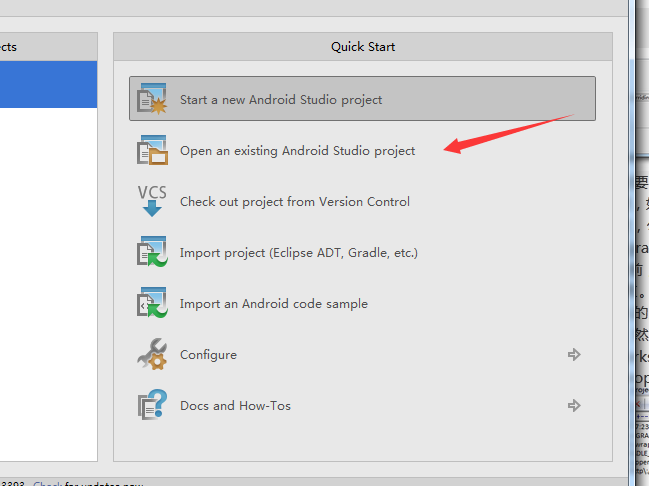Choose 'Open an existing Android Studio project'

click(297, 151)
